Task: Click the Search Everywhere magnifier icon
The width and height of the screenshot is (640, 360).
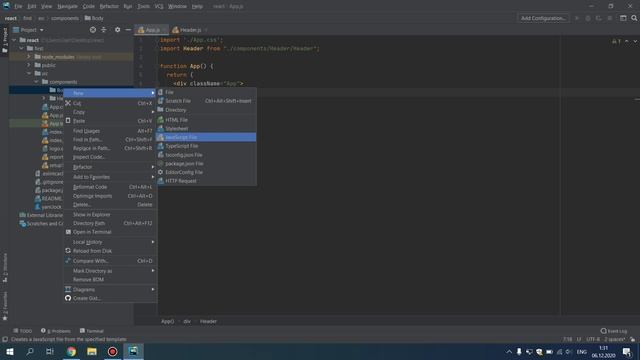Action: pos(634,18)
